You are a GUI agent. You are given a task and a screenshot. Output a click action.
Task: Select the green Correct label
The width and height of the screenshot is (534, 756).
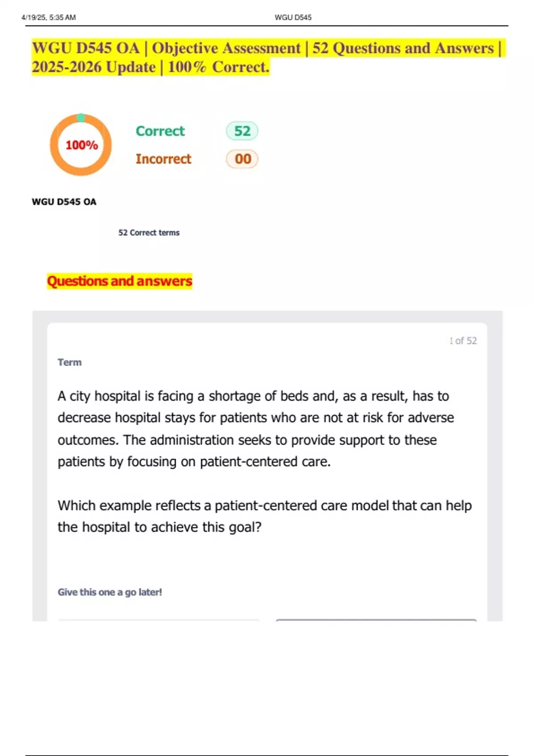[x=160, y=131]
